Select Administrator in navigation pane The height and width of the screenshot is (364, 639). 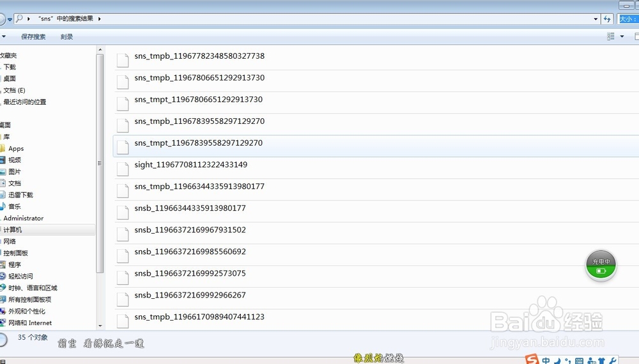coord(23,218)
